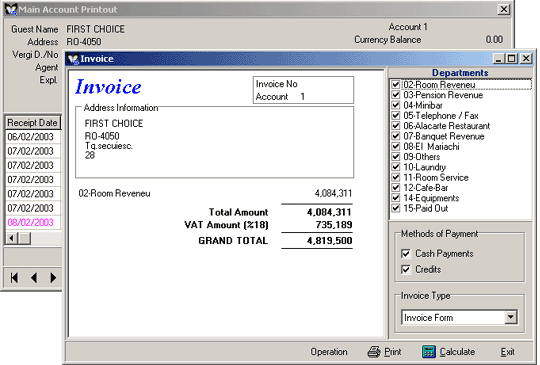
Task: Go to previous record in Main Account Printout
Action: [34, 278]
